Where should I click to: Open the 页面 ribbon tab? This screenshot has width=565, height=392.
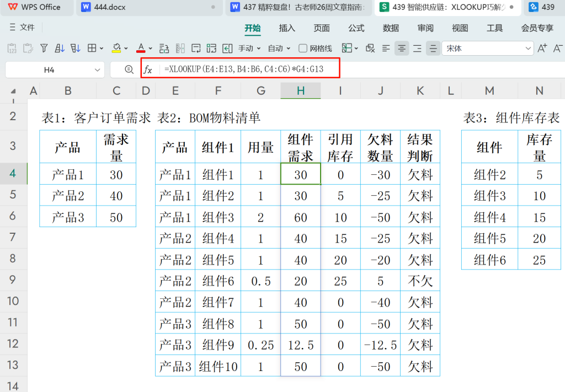[322, 28]
